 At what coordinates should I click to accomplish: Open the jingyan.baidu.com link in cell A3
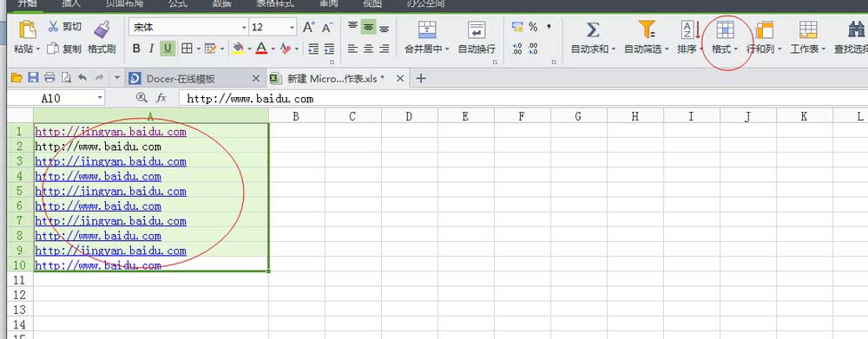click(111, 161)
